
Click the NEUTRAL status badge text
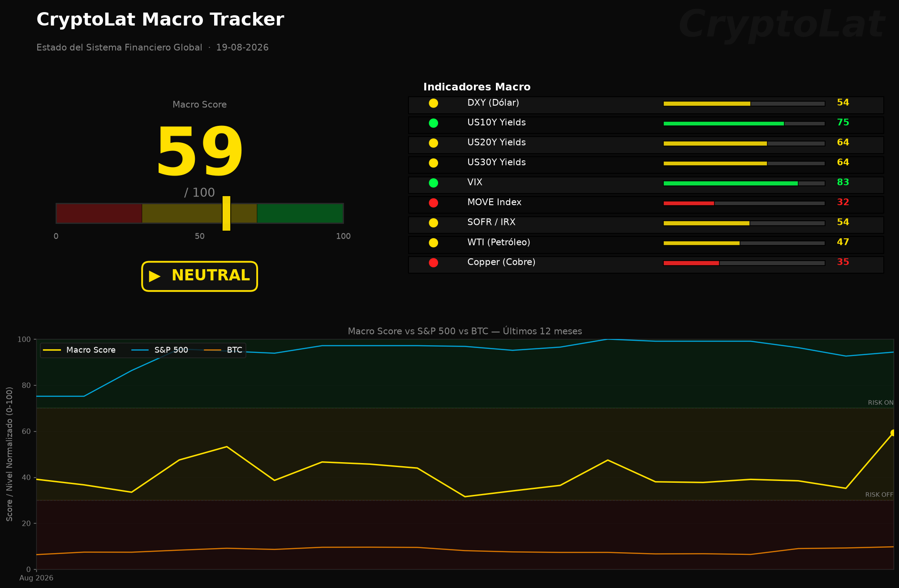(x=211, y=275)
